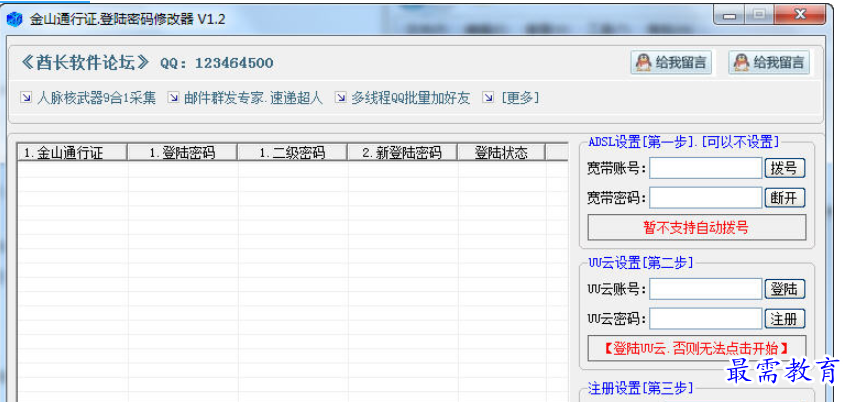Open the 邮件群发专家.速递超人 link
848x402 pixels.
[x=253, y=98]
